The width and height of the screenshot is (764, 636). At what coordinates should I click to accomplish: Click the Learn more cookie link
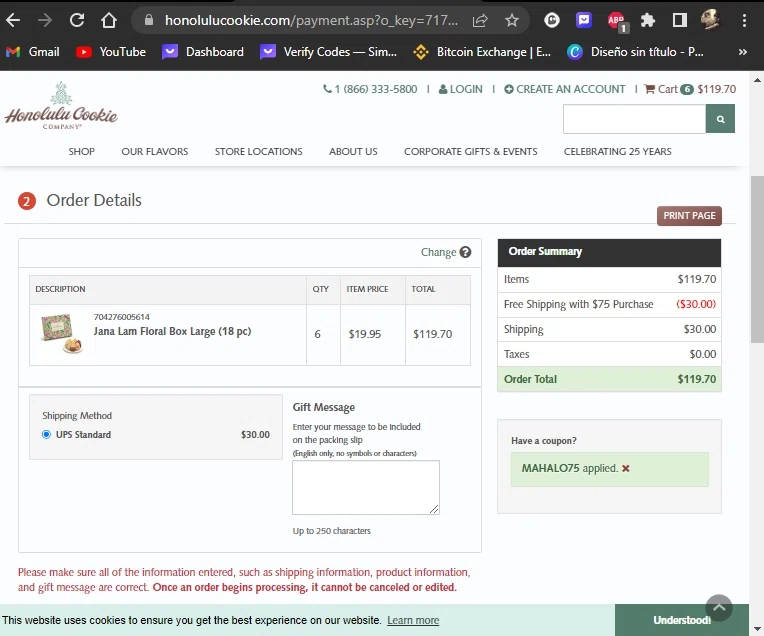(413, 620)
